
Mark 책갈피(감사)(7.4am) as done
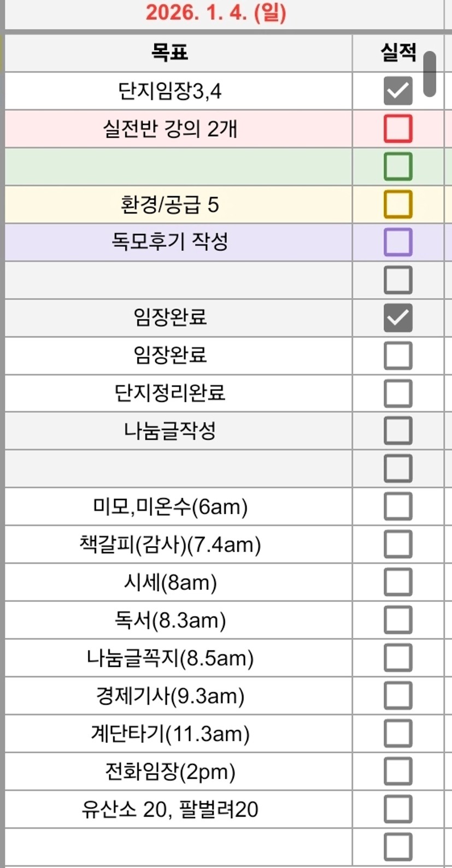pyautogui.click(x=397, y=544)
